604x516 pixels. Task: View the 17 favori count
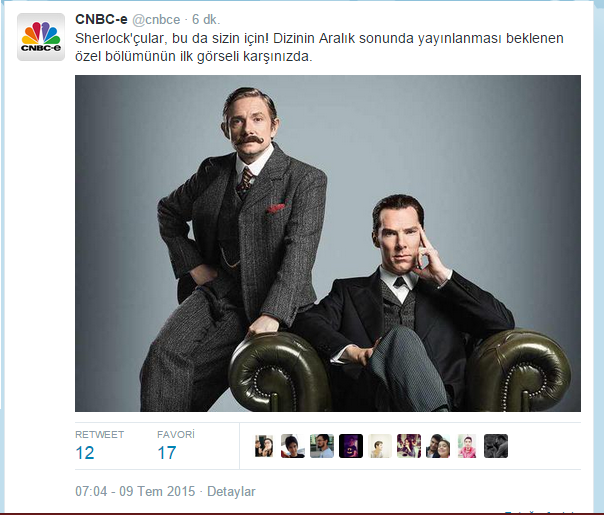point(167,453)
